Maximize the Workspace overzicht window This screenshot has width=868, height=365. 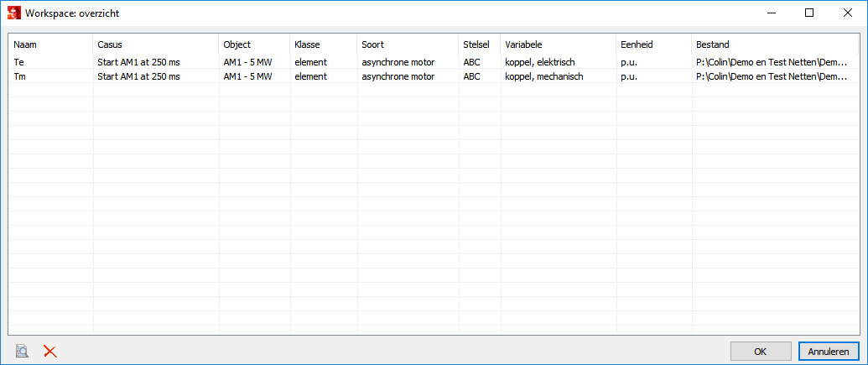809,13
